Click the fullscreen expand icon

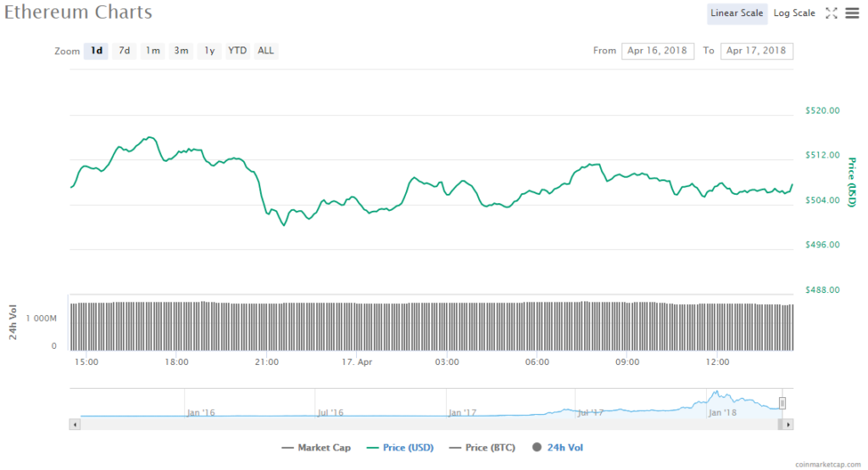point(832,13)
